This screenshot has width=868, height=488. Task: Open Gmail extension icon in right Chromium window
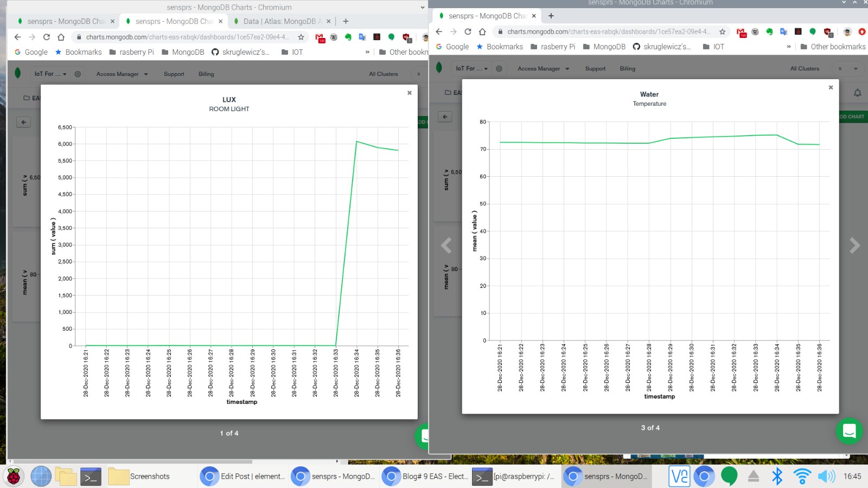tap(742, 32)
